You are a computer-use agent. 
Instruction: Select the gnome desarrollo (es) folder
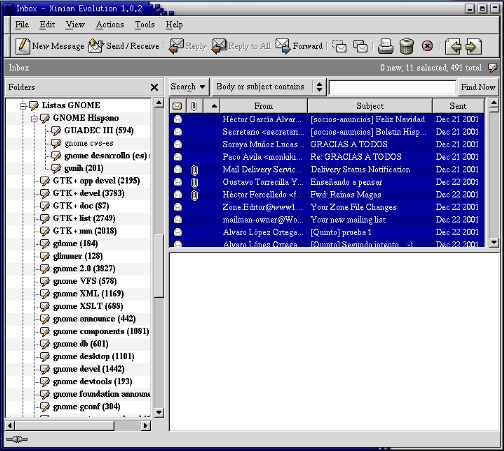[106, 156]
